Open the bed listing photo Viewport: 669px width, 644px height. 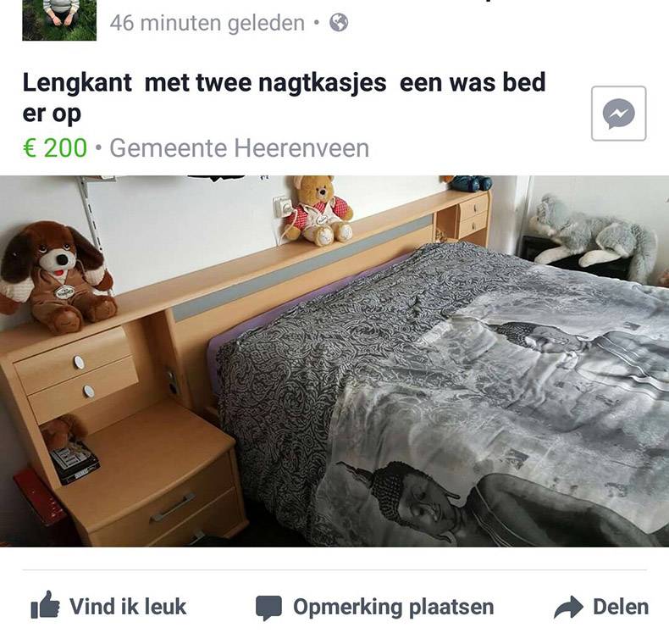click(x=334, y=361)
